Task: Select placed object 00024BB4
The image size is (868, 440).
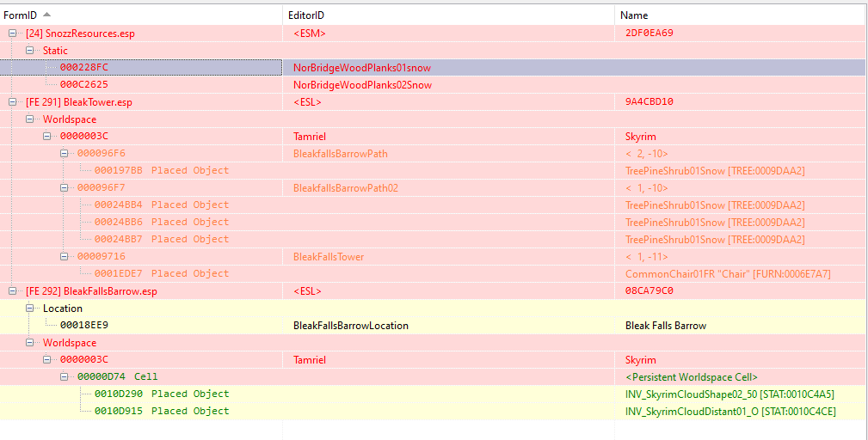Action: point(162,205)
